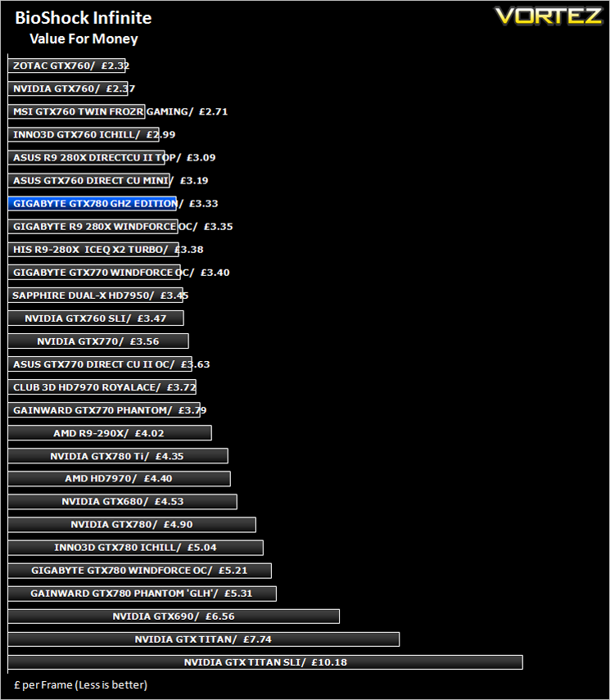Click the BioShock Infinite chart title
The height and width of the screenshot is (700, 610).
[x=84, y=18]
